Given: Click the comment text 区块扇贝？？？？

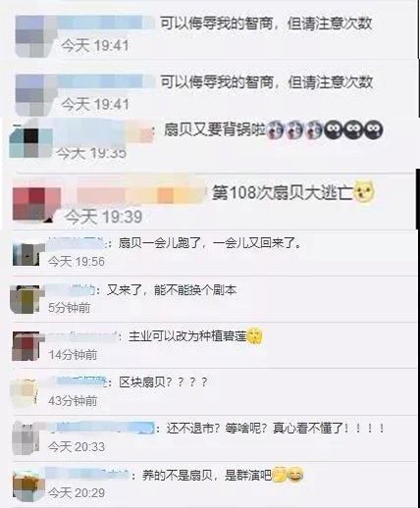Looking at the screenshot, I should pyautogui.click(x=163, y=381).
